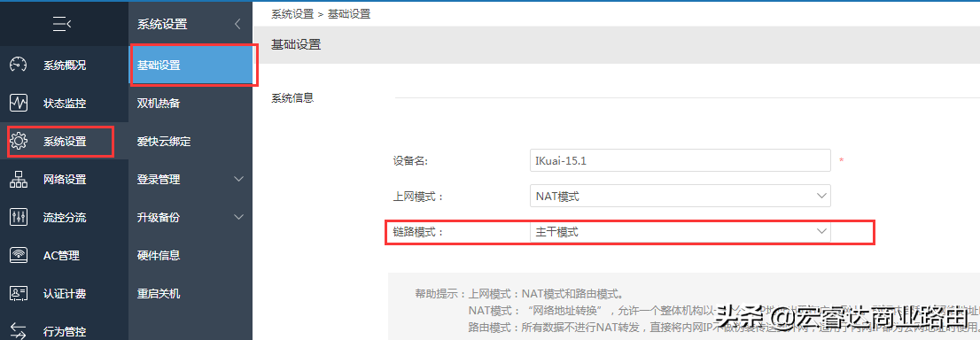Click 基础设置 in the breadcrumb

(349, 14)
